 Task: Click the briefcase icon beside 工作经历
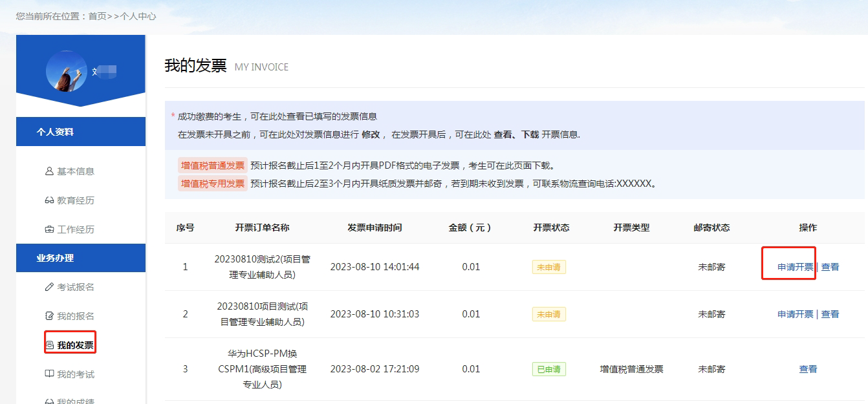(x=49, y=229)
